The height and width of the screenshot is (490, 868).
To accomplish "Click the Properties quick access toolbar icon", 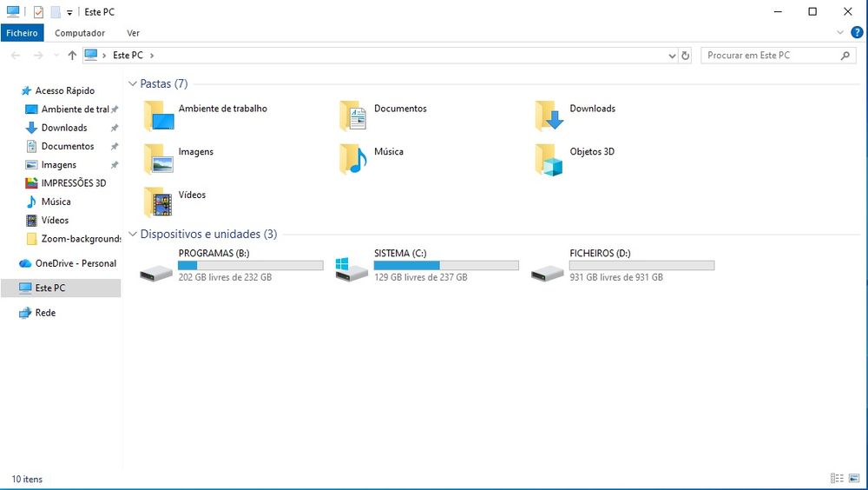I will click(x=38, y=11).
